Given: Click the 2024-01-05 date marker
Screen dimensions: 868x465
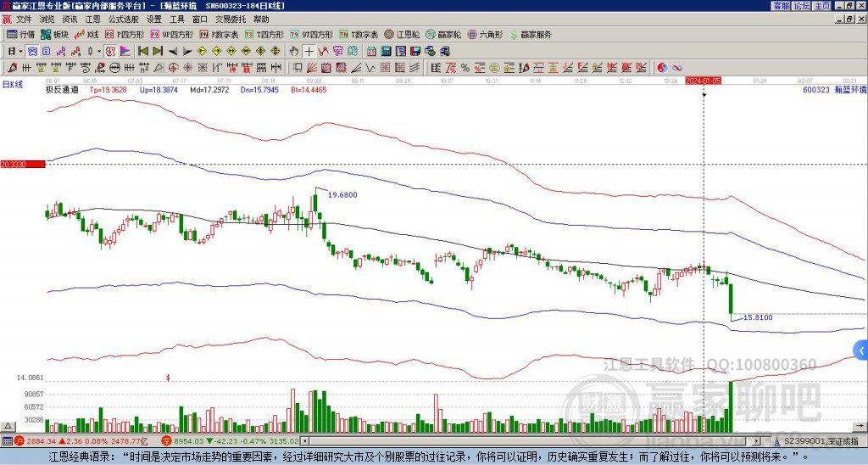Looking at the screenshot, I should (x=703, y=81).
